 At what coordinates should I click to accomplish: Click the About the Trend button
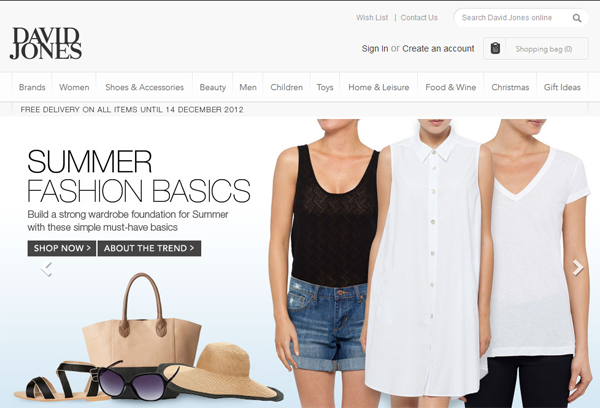pos(149,248)
